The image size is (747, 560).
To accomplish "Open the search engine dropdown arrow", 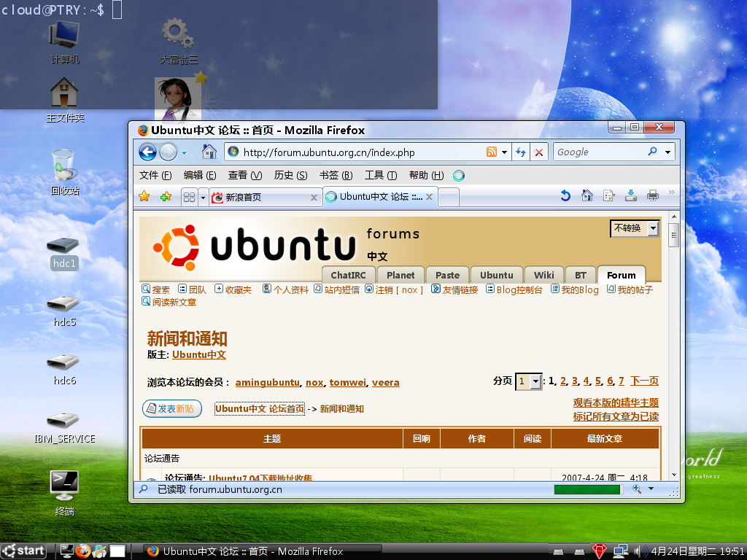I will click(x=668, y=152).
